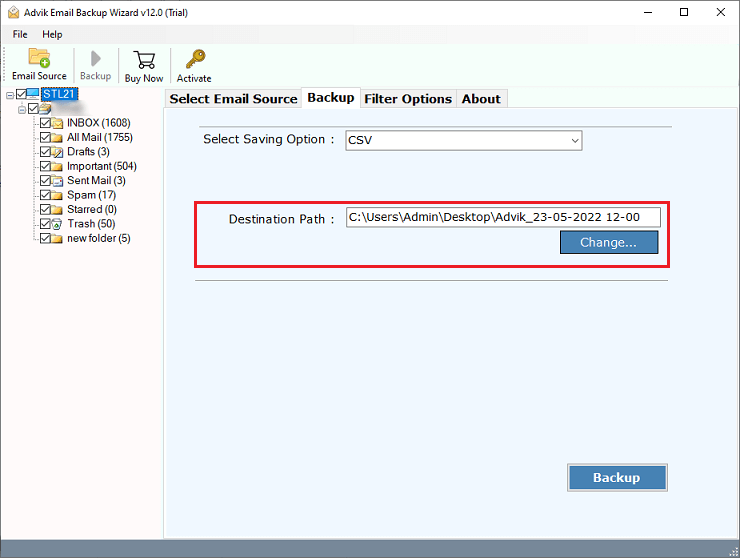Click the Spam folder icon
Screen dimensions: 740x558
tap(57, 195)
